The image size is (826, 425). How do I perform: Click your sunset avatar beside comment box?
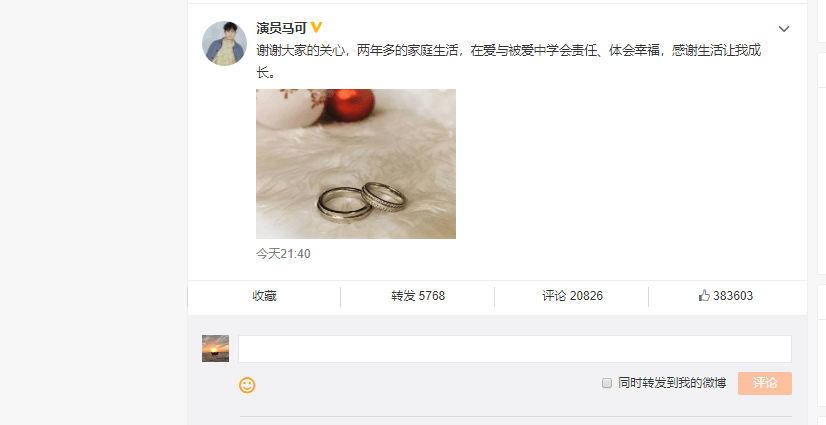click(x=215, y=349)
